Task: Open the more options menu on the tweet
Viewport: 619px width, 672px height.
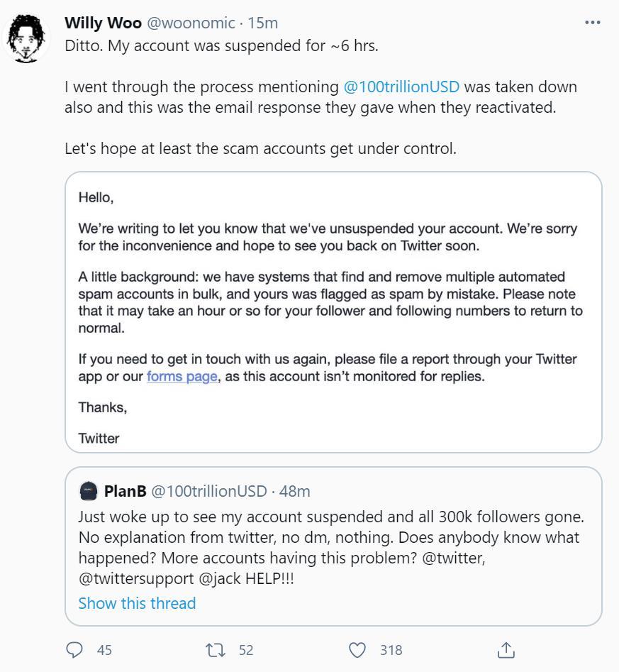Action: click(592, 23)
